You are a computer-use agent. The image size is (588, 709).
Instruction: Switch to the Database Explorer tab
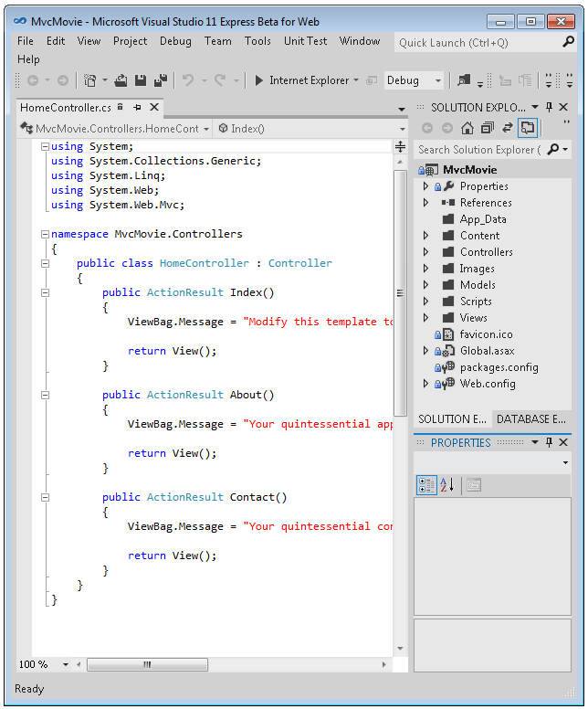coord(531,419)
